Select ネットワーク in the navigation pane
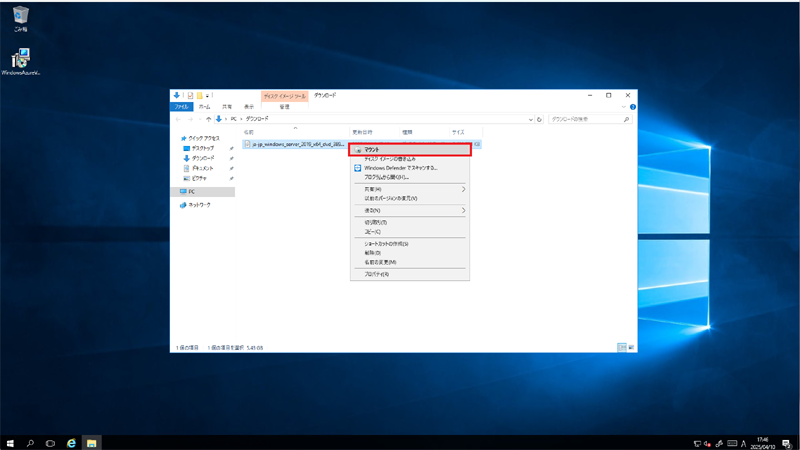Screen dimensions: 800x450 (x=200, y=204)
